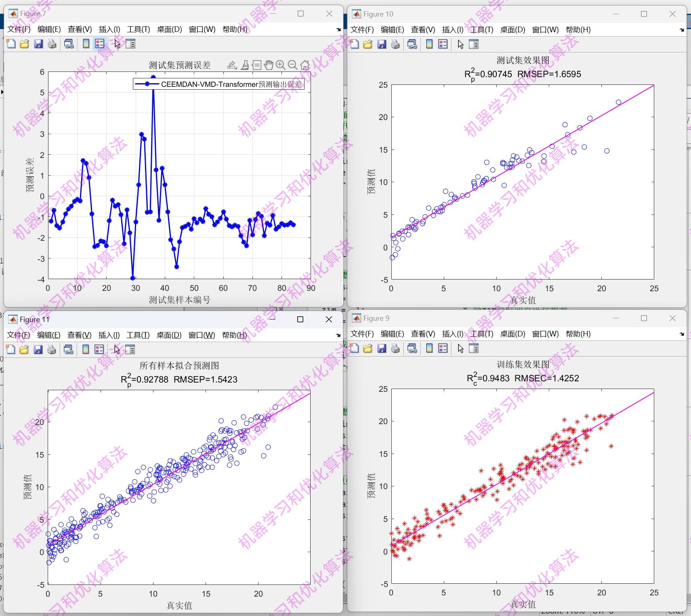Activate the Edit Plot arrow tool in Figure 9
691x616 pixels.
(460, 348)
